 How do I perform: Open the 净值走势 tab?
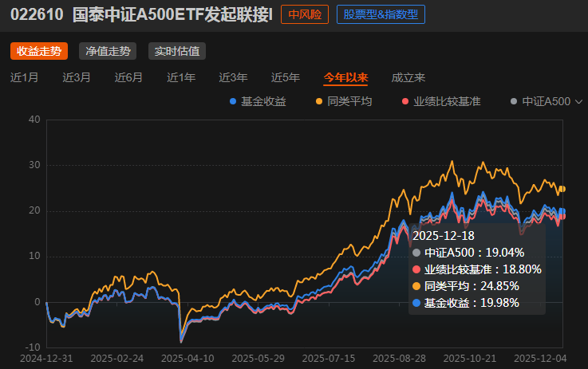click(108, 51)
